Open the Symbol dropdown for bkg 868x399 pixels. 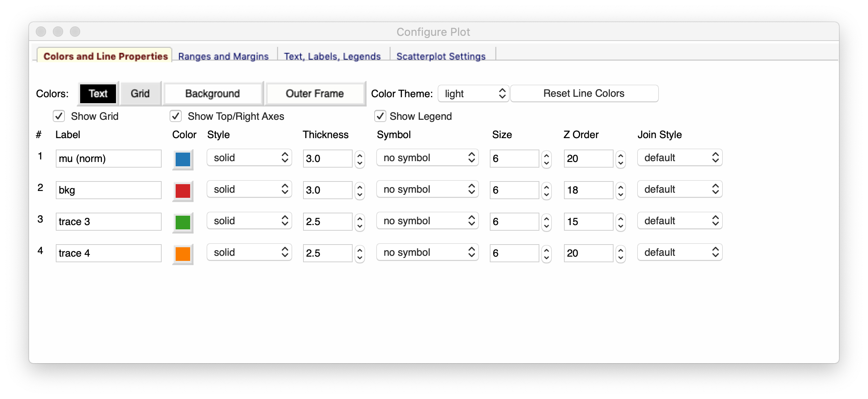pos(427,189)
